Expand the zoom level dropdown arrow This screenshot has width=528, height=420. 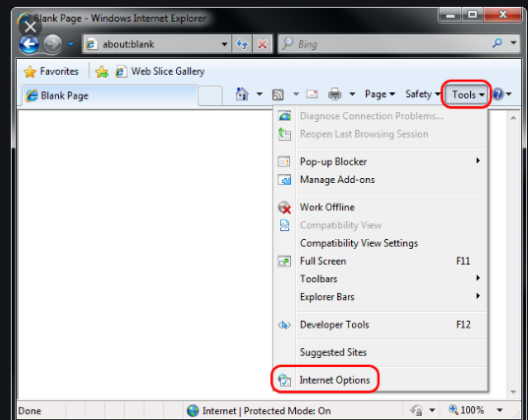click(x=499, y=410)
